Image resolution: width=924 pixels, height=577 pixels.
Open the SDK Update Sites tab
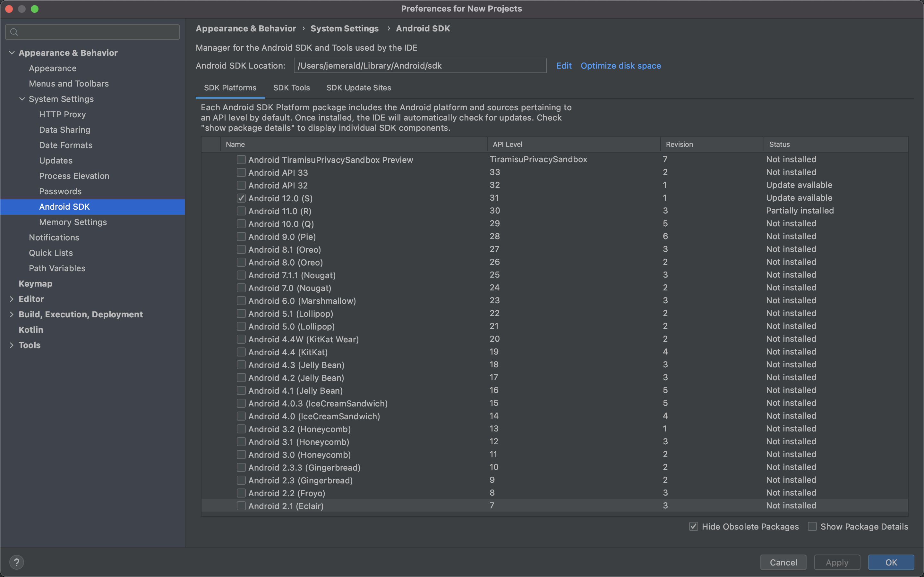(x=358, y=88)
